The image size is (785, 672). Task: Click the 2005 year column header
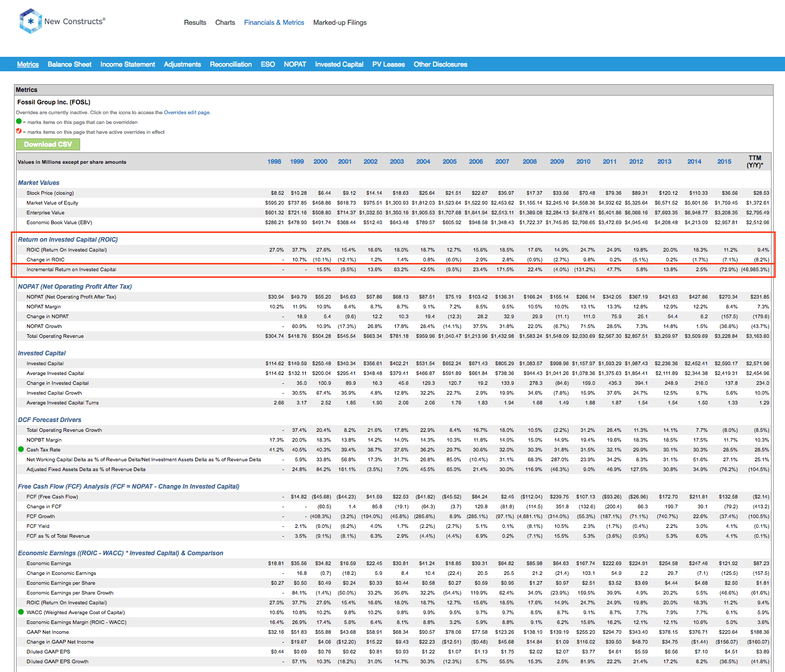tap(450, 162)
